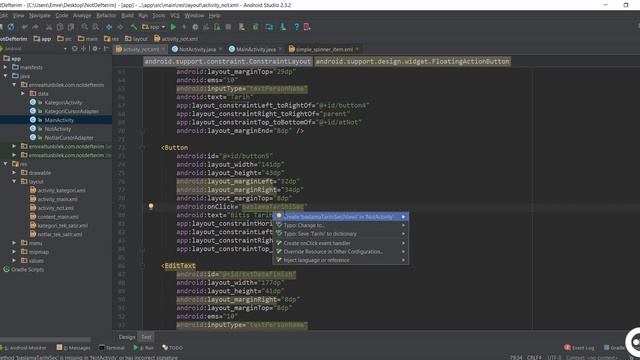This screenshot has width=640, height=360.
Task: Switch to the Design tab
Action: (x=127, y=337)
